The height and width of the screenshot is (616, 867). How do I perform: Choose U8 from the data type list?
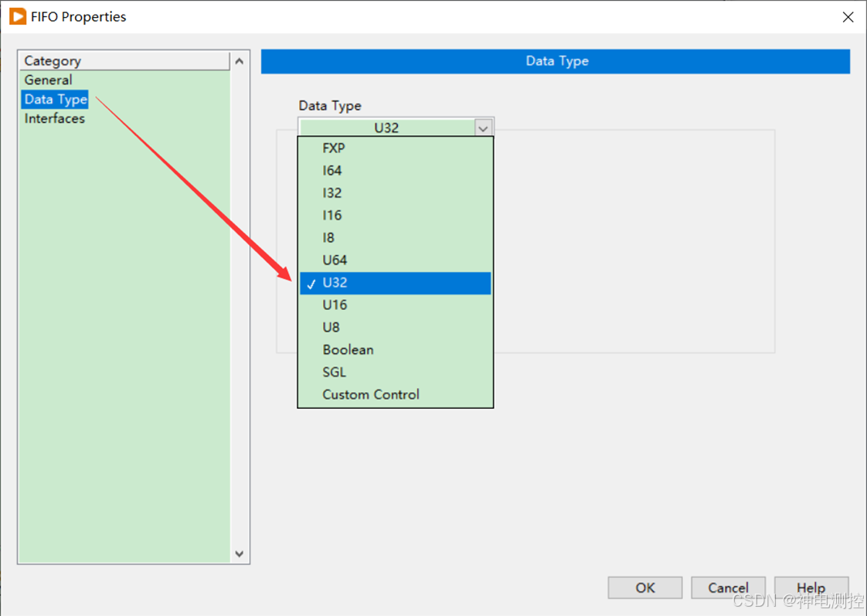pos(395,328)
